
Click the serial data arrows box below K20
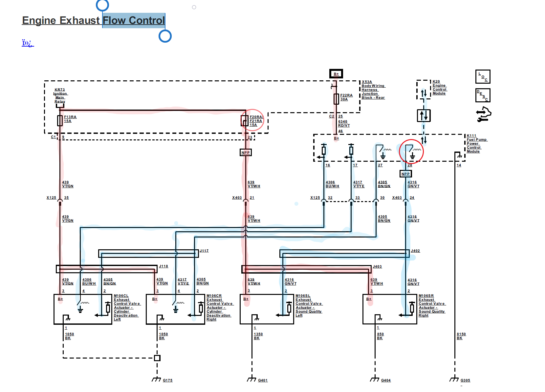point(424,115)
